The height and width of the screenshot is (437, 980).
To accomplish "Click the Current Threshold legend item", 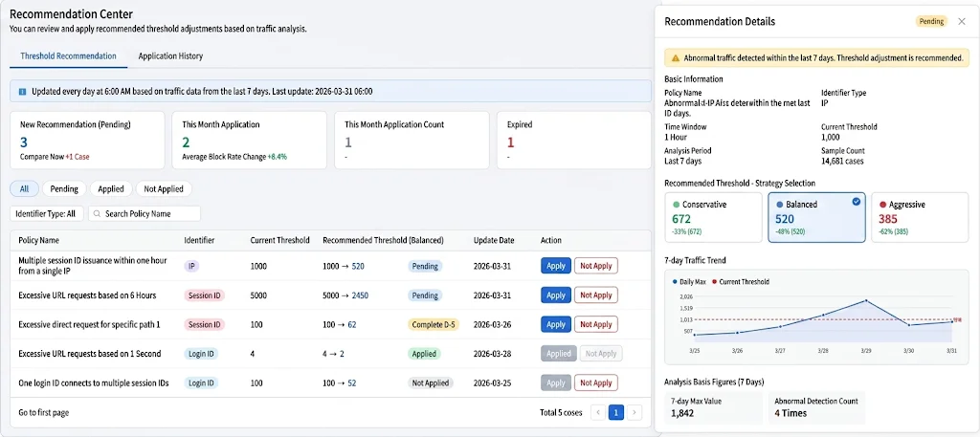I will [741, 281].
